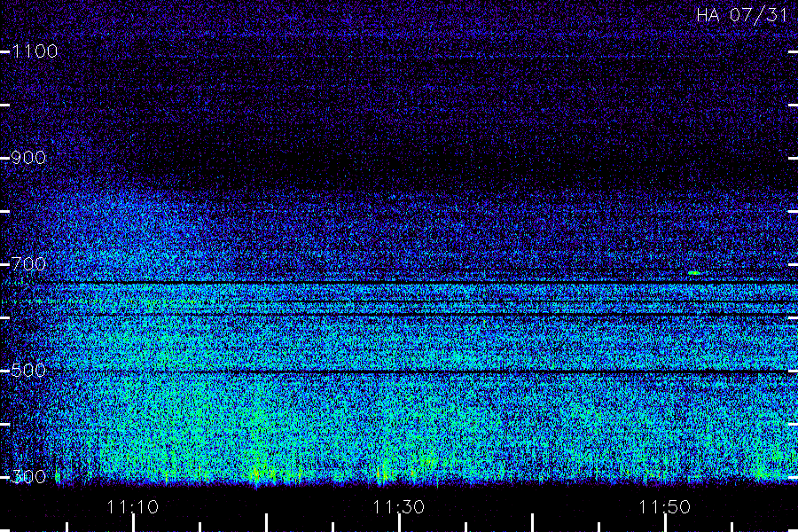This screenshot has height=532, width=798.
Task: Click the 1100 frequency axis label
Action: click(35, 51)
